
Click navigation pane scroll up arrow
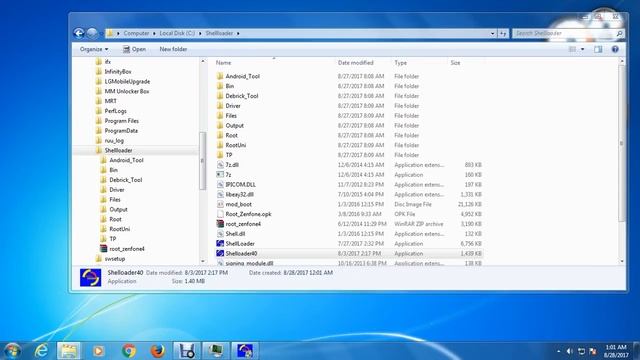tap(203, 61)
